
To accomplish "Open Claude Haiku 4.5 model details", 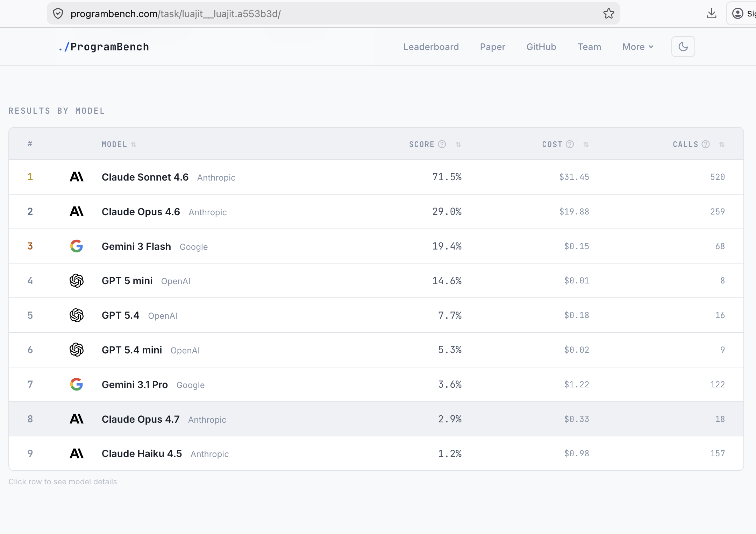I will pos(142,454).
